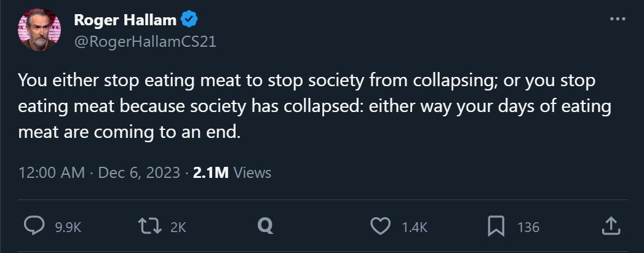Click the 9.9K replies count
Screen dimensions: 644x253
(x=68, y=227)
